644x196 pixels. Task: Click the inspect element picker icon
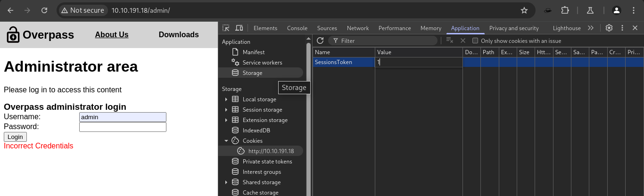(x=226, y=28)
